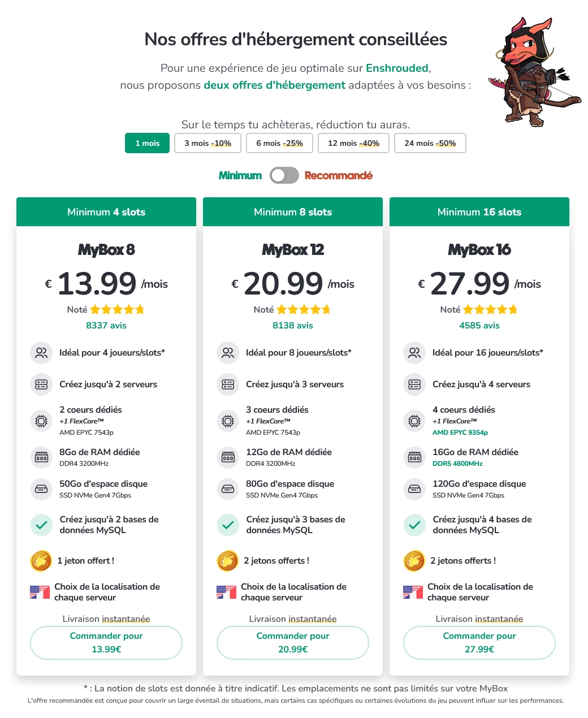Click the server icon in MyBox 12 card
Viewport: 588px width, 718px height.
pos(228,384)
